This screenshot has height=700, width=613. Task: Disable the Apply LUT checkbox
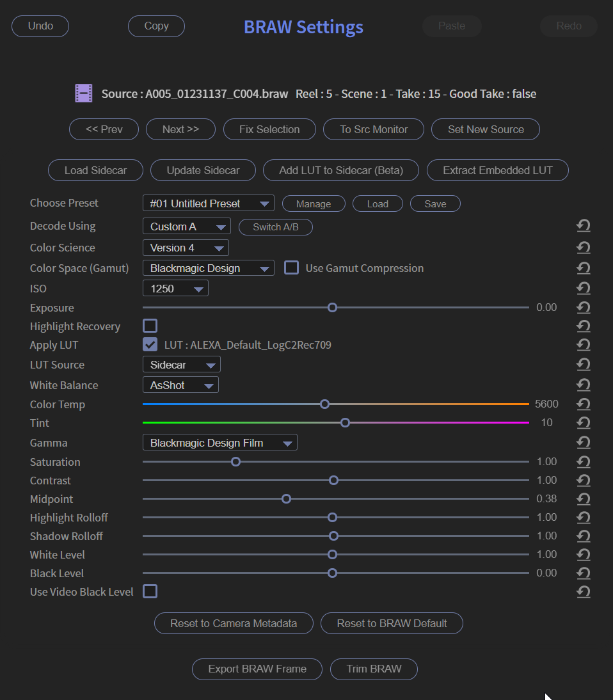[x=150, y=344]
